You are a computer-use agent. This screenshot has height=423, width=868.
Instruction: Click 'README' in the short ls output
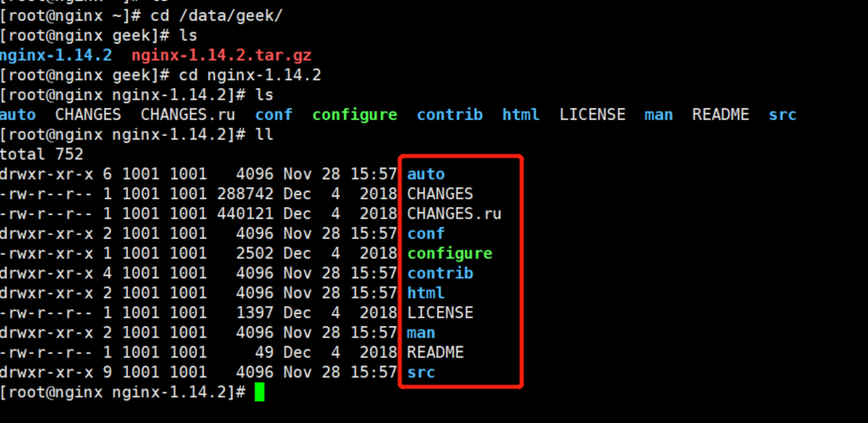[720, 115]
